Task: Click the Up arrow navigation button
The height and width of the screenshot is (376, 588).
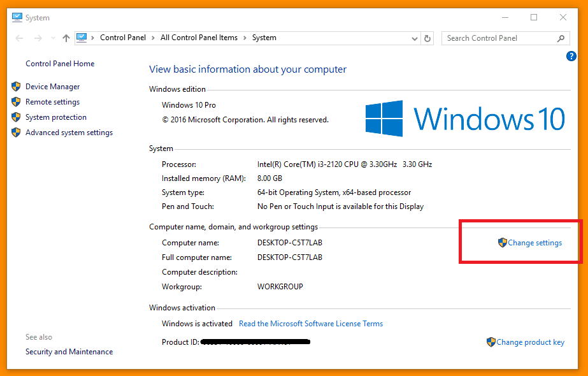Action: click(x=66, y=38)
